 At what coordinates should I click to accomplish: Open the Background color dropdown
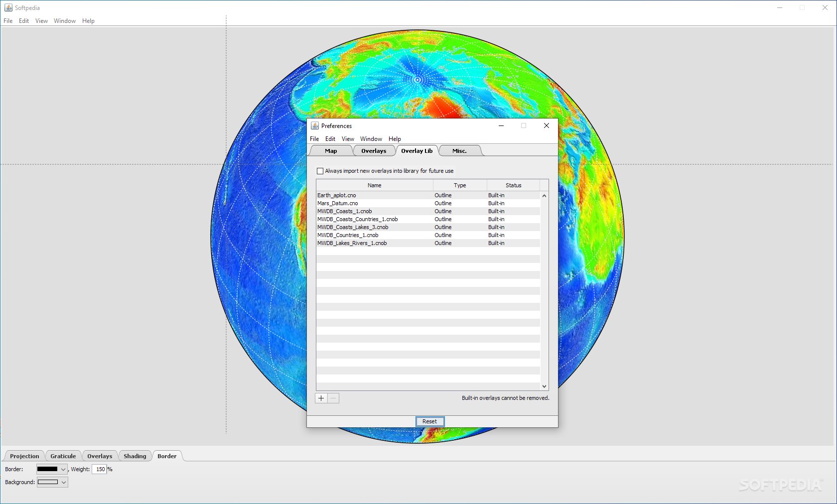[63, 482]
